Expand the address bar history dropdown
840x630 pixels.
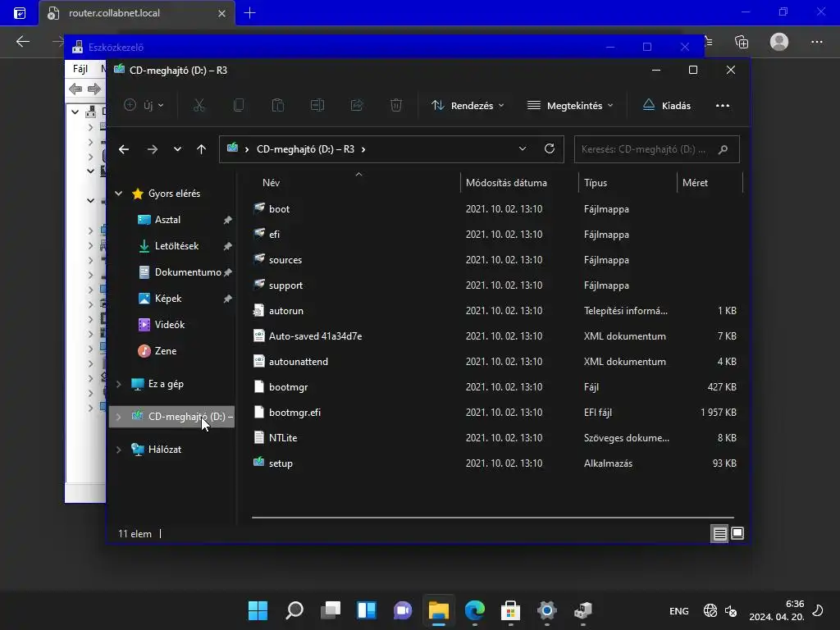tap(523, 149)
